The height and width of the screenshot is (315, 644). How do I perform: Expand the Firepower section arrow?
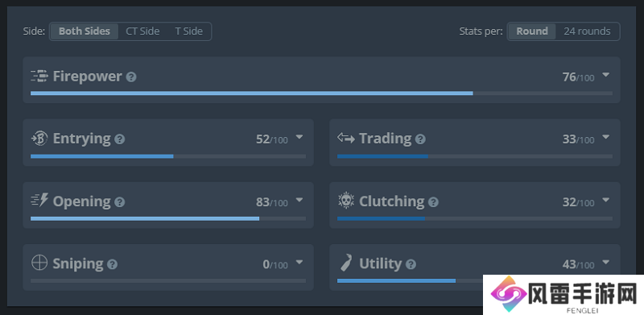click(606, 75)
